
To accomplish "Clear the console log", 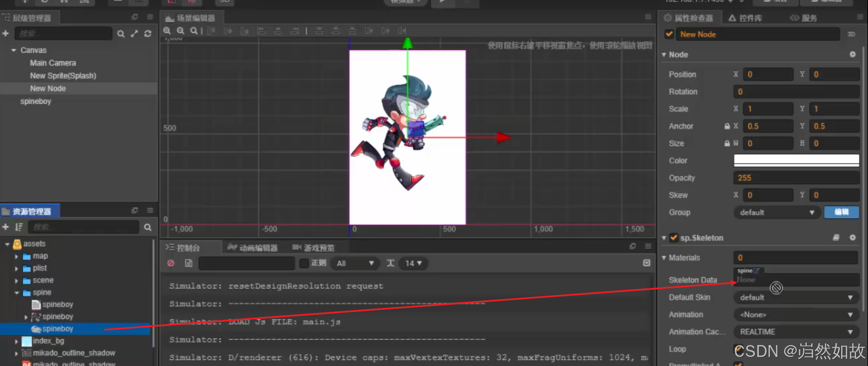I will click(x=171, y=263).
